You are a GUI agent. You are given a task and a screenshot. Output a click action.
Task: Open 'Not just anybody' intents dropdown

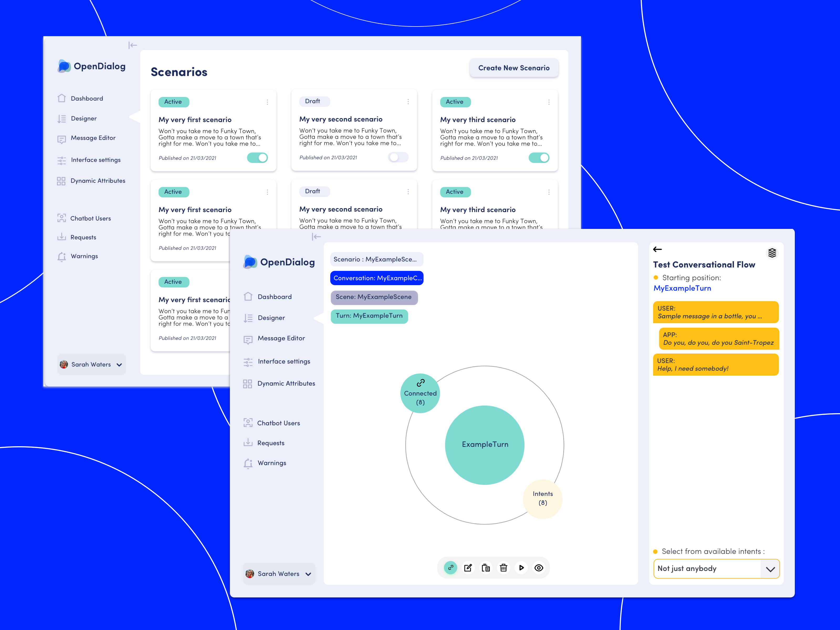pos(716,569)
